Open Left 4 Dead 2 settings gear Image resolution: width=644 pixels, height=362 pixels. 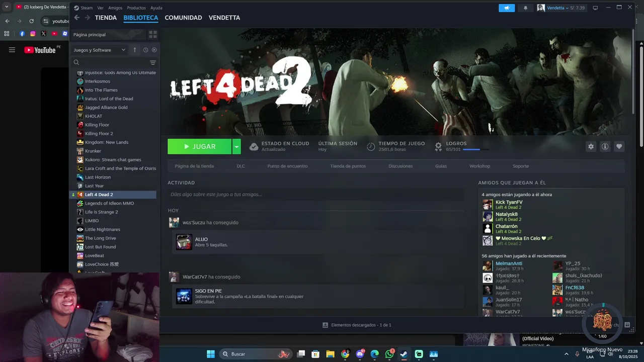point(591,146)
